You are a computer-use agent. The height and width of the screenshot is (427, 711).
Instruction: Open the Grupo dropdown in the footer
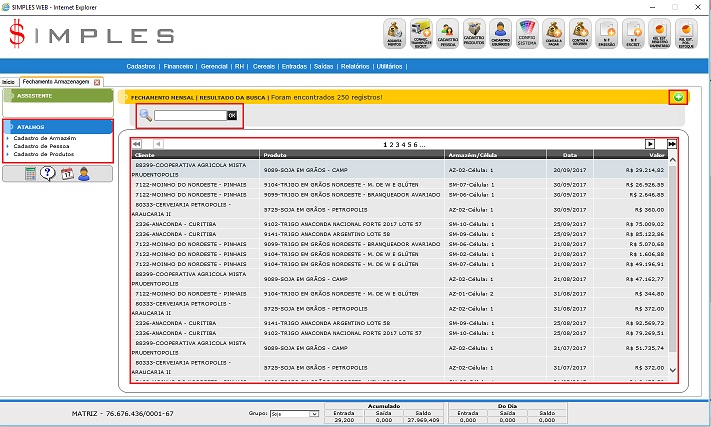click(x=296, y=412)
